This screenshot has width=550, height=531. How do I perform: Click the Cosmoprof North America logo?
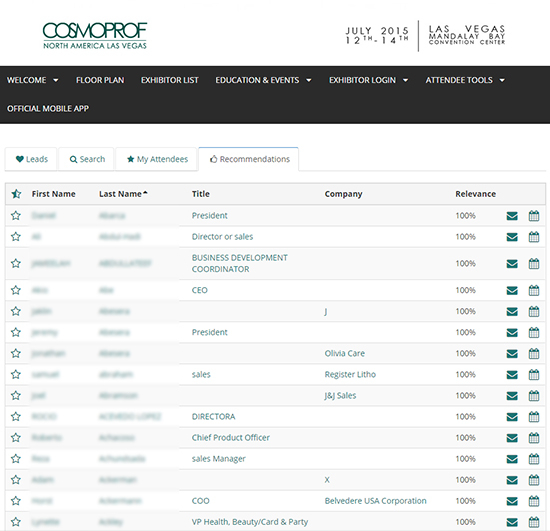point(95,35)
